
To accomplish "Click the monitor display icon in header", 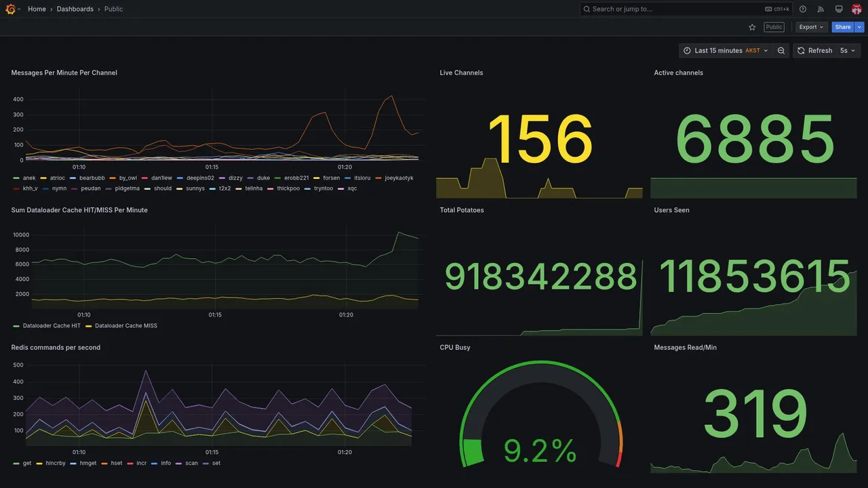I will pos(839,9).
